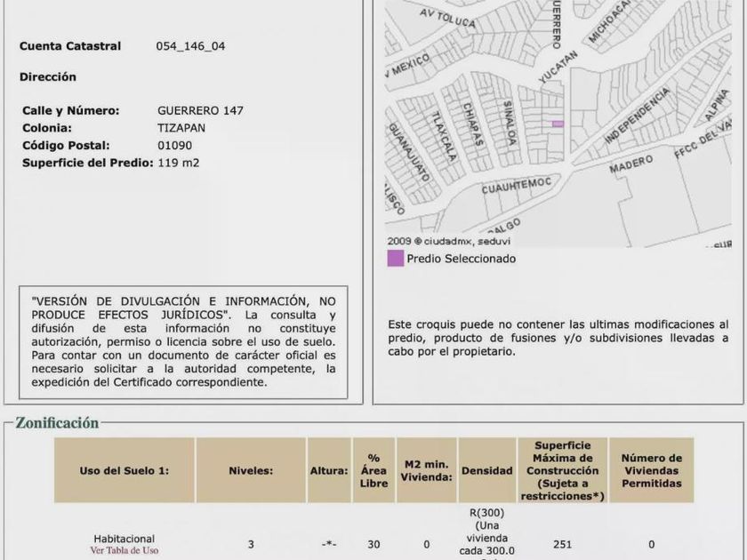Image resolution: width=747 pixels, height=560 pixels.
Task: Click the MADERO street label on map
Action: (x=631, y=164)
